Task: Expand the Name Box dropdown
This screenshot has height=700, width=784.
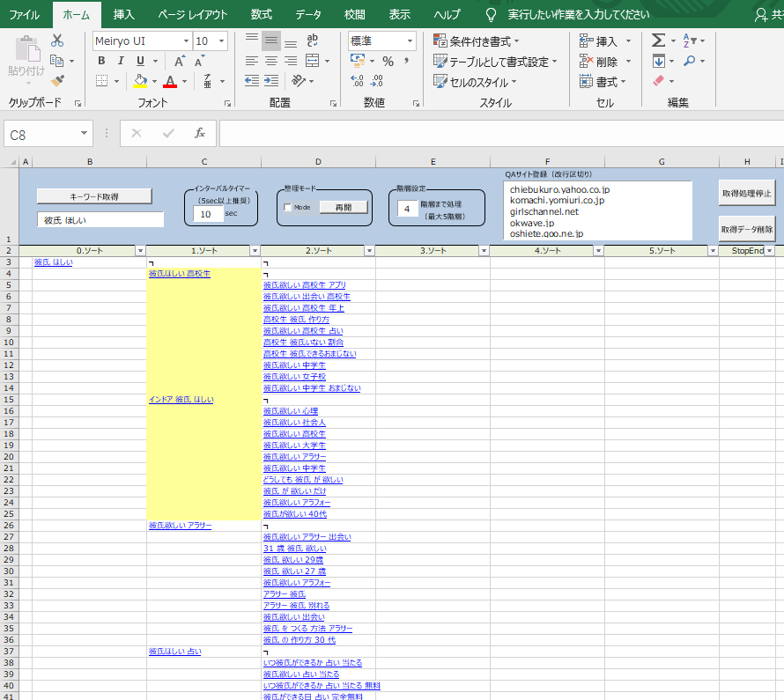Action: tap(84, 134)
